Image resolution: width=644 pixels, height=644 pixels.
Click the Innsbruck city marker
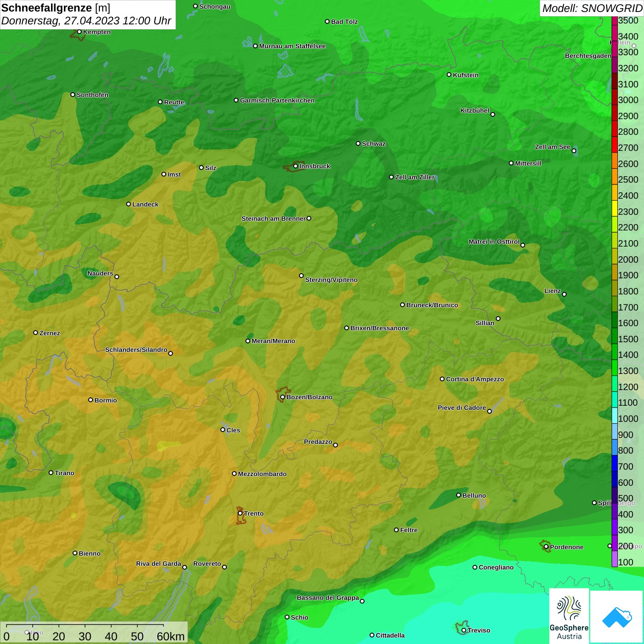295,166
